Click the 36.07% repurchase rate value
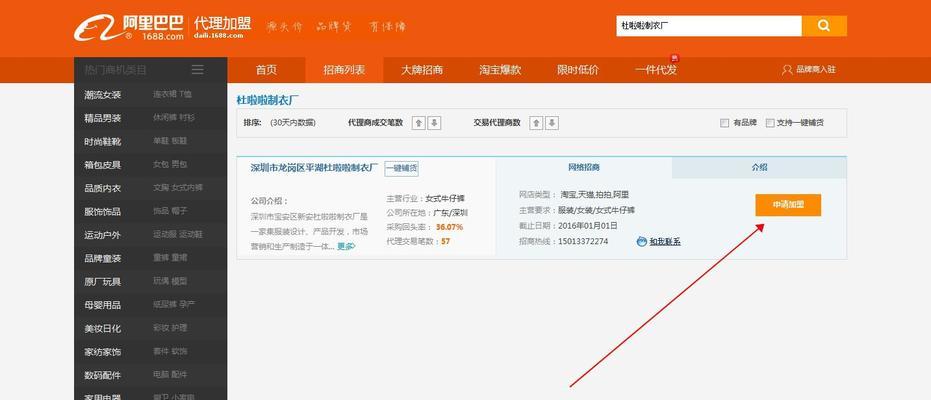This screenshot has width=931, height=400. [x=449, y=227]
